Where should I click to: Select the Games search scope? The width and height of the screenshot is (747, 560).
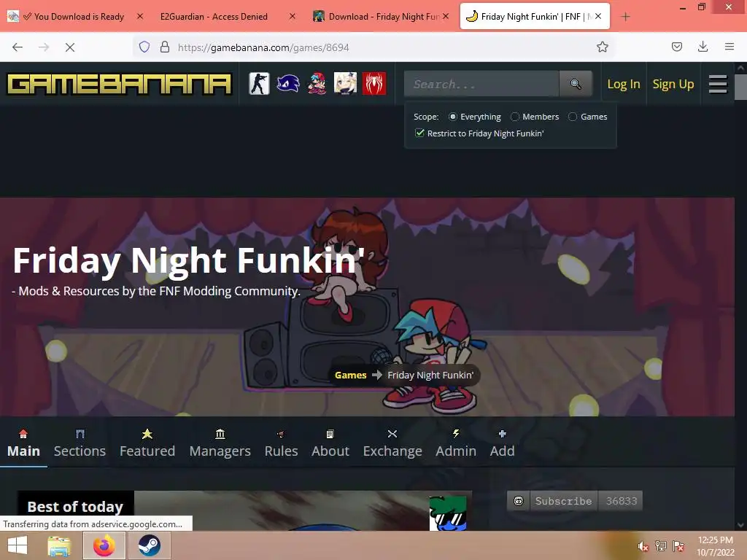[x=573, y=117]
